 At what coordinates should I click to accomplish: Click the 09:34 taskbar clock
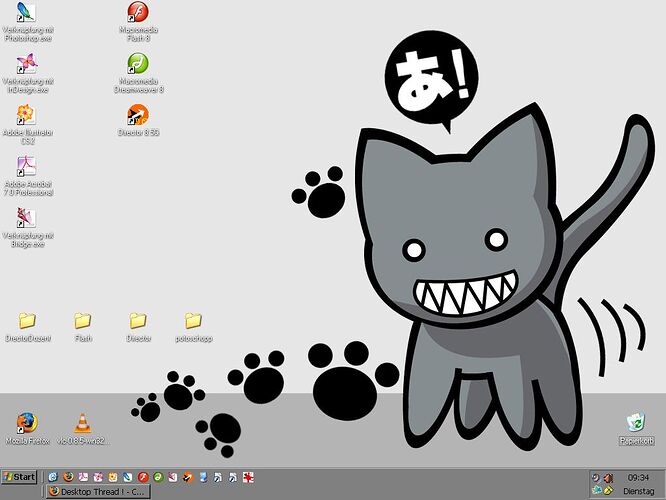tap(638, 478)
